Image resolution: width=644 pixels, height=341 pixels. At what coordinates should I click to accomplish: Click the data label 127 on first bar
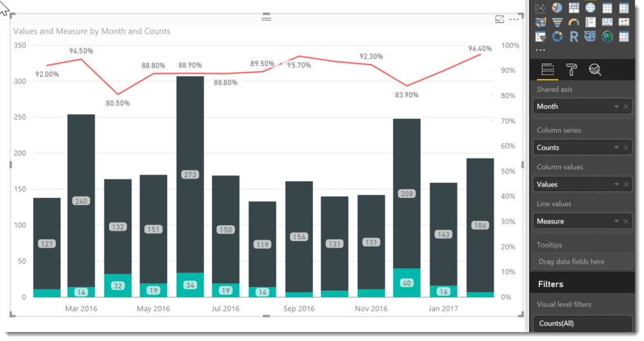47,244
